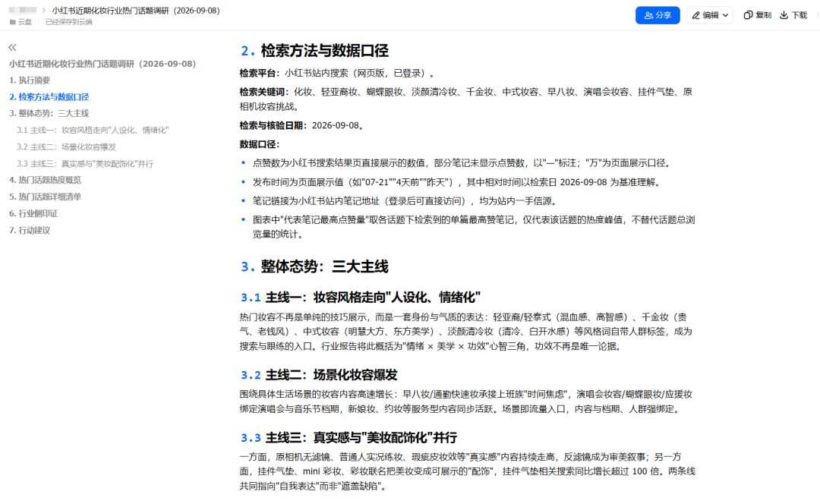
Task: Open outline sub-item 3.3 主线三
Action: pos(85,164)
